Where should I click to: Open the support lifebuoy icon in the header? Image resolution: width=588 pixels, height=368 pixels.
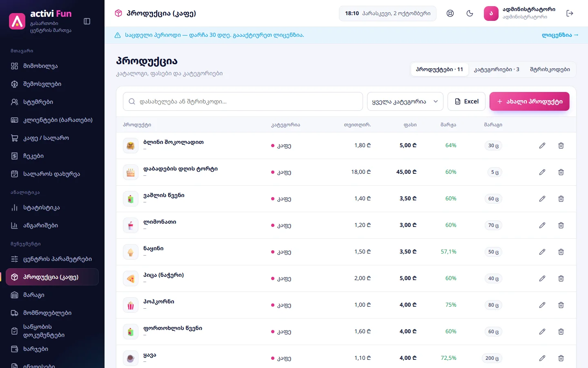click(450, 13)
